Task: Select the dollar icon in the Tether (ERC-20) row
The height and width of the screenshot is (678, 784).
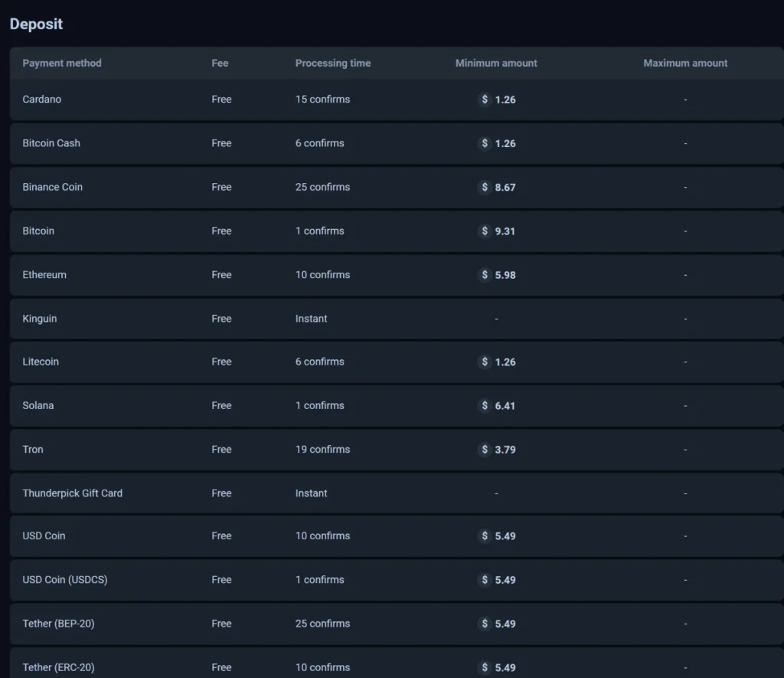Action: tap(485, 667)
